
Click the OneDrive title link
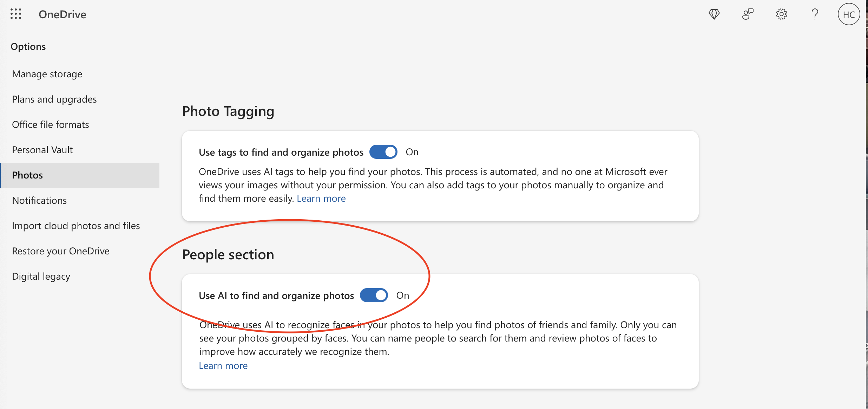[62, 14]
